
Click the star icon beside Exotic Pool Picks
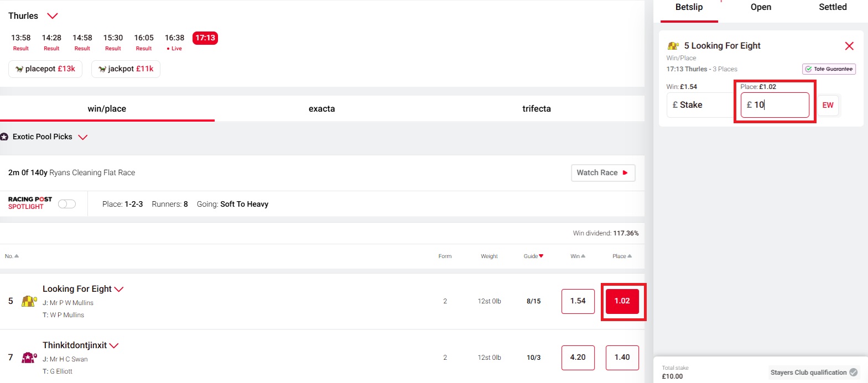pyautogui.click(x=5, y=137)
